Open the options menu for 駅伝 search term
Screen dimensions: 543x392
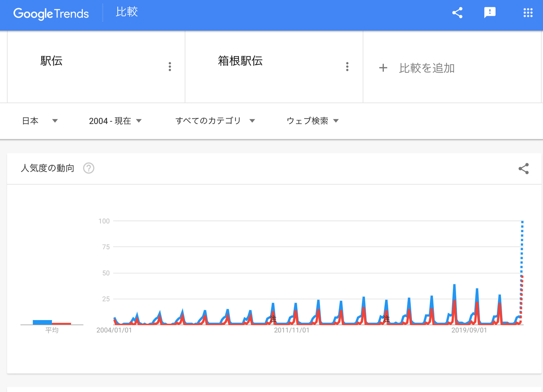pos(170,67)
